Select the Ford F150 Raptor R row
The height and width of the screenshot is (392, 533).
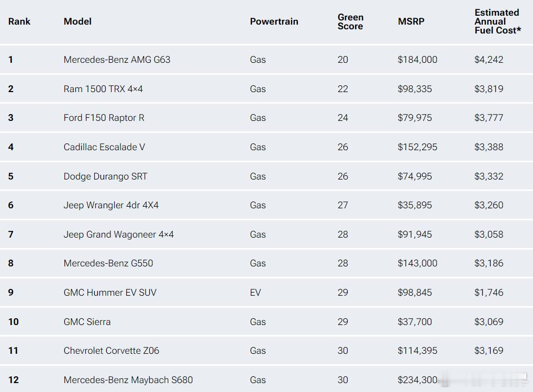(x=104, y=118)
